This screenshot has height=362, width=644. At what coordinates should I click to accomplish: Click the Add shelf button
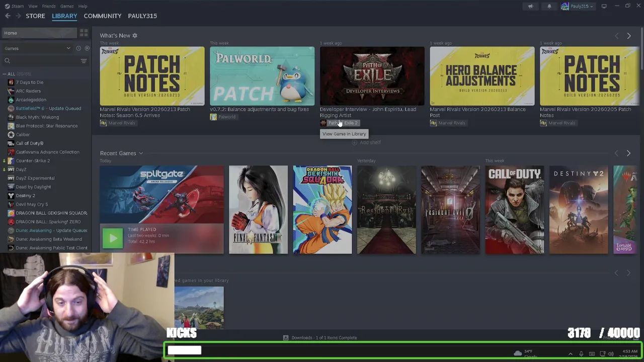(x=366, y=142)
